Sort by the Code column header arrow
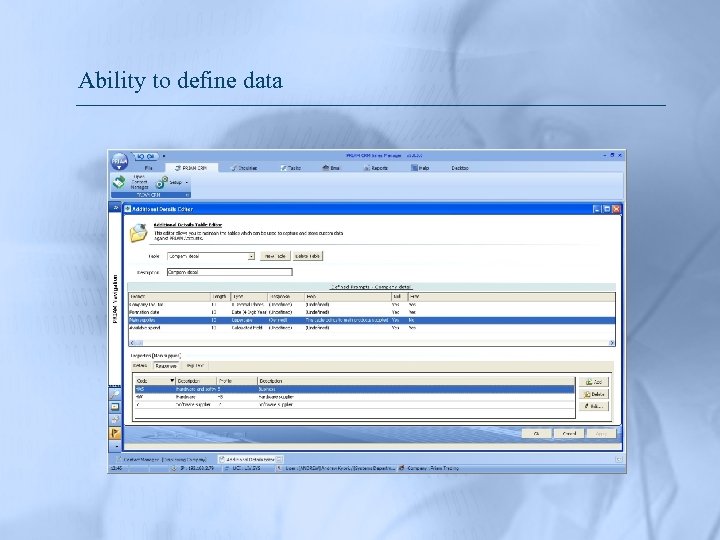The width and height of the screenshot is (720, 540). point(172,381)
